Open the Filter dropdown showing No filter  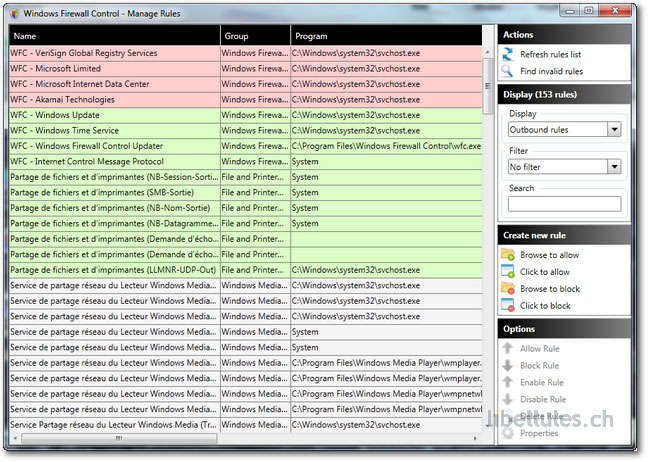[x=565, y=167]
